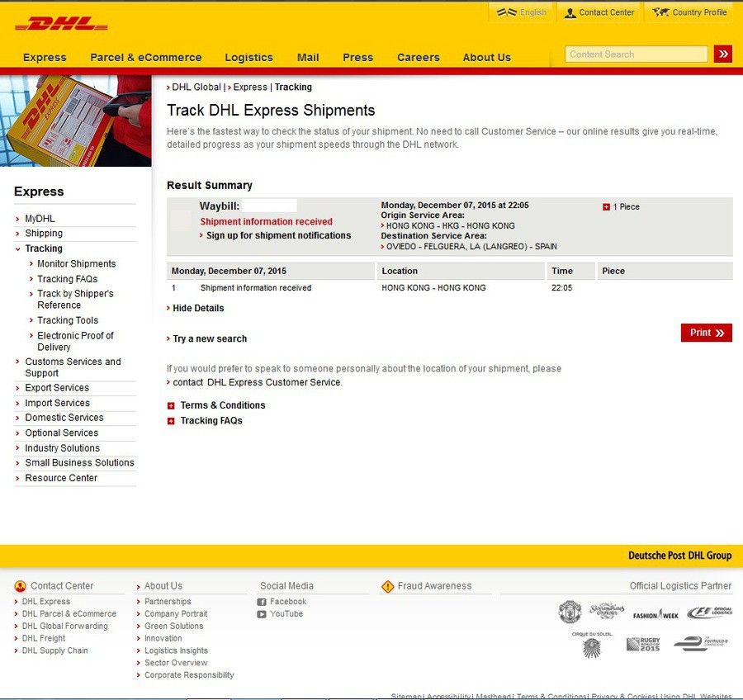The image size is (743, 700).
Task: Expand Import Services in sidebar
Action: pyautogui.click(x=57, y=403)
